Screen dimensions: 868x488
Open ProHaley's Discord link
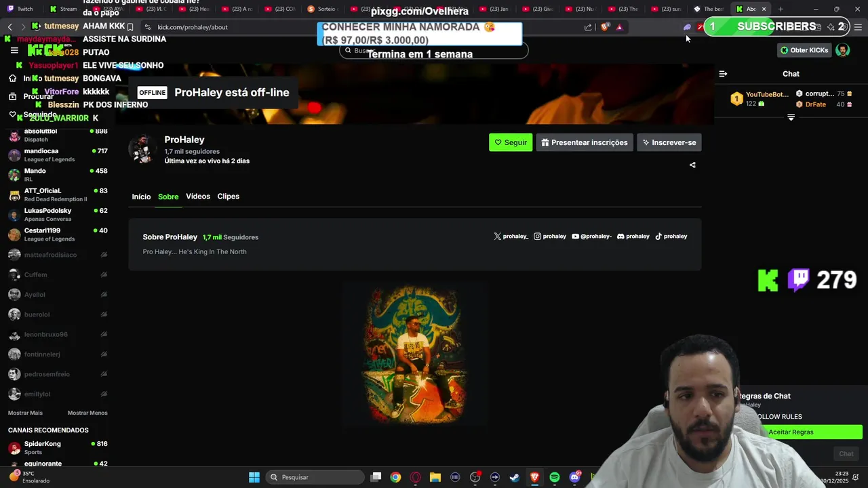tap(633, 237)
